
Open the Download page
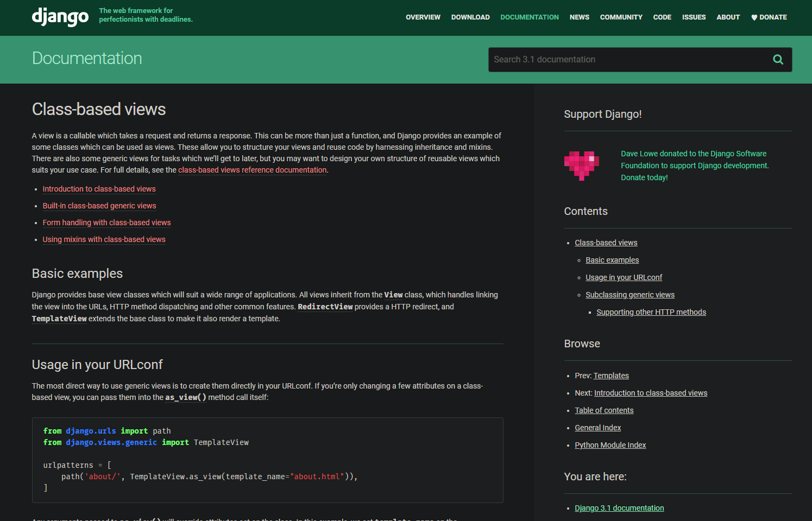pos(470,17)
